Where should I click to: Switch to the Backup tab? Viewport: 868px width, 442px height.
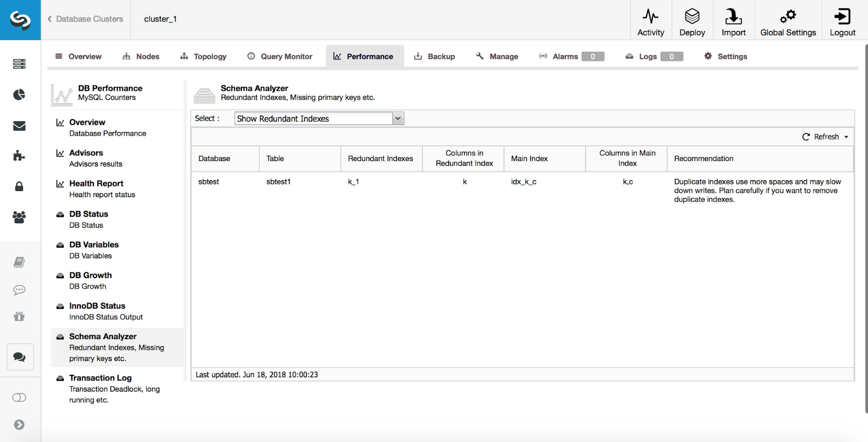click(435, 56)
